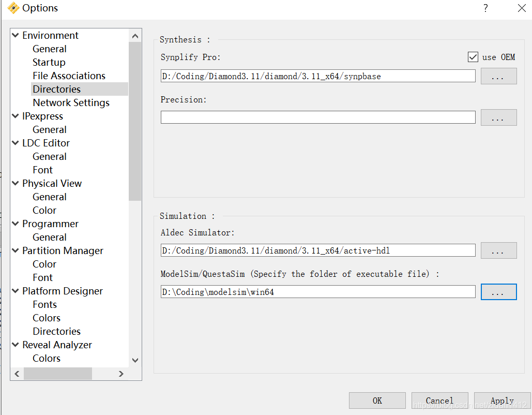Screen dimensions: 532x415
Task: Select Directories under Platform Designer
Action: coord(57,331)
